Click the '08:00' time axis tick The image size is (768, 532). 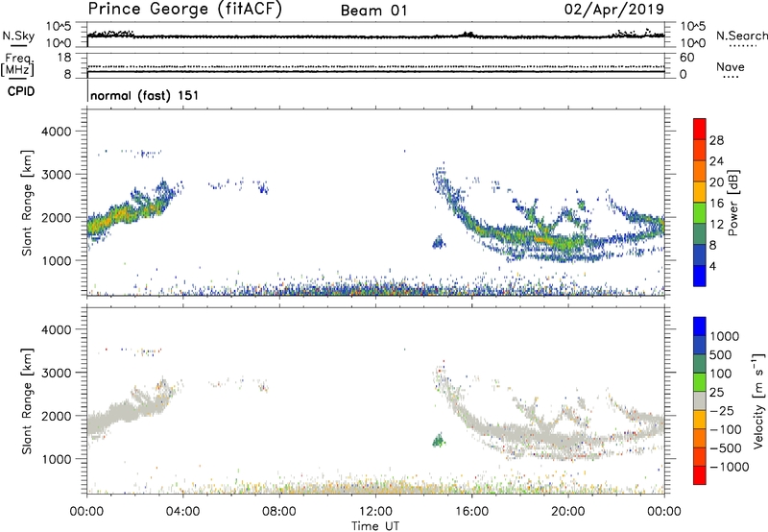[x=279, y=512]
